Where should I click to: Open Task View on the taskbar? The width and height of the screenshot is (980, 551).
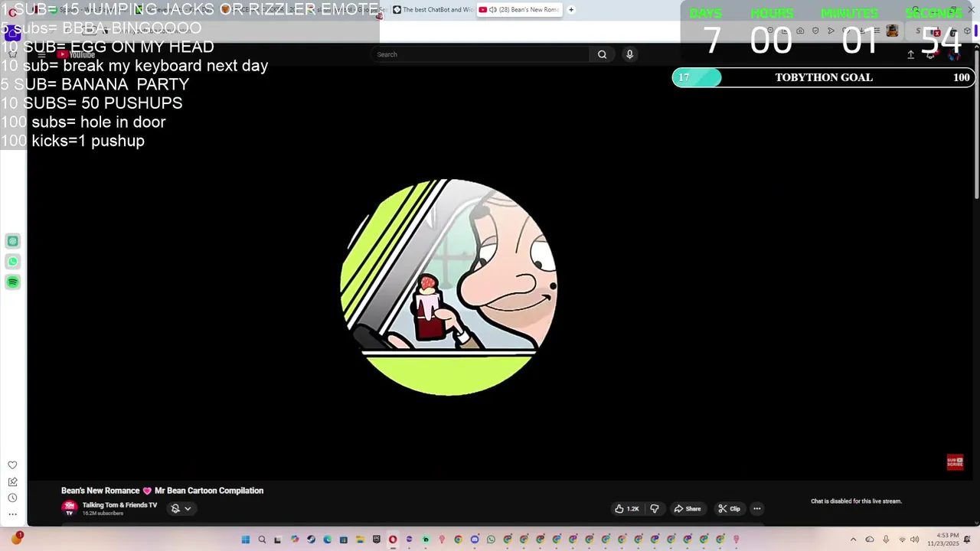coord(278,540)
